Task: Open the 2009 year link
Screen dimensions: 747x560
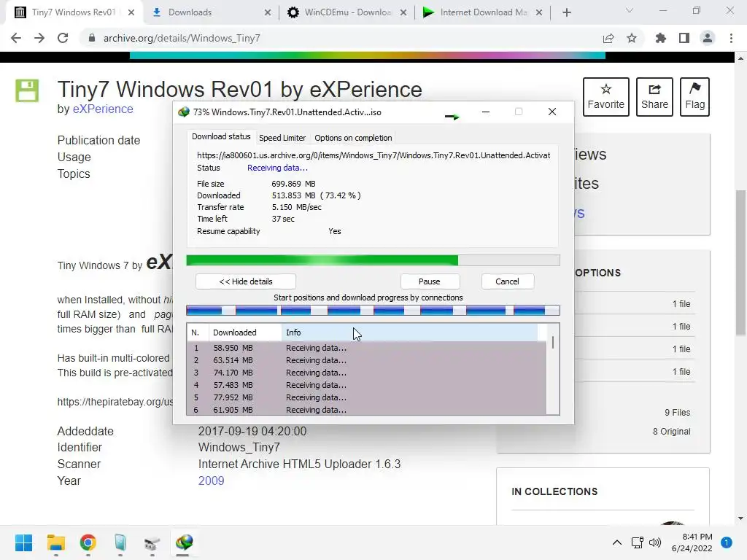Action: pos(211,481)
